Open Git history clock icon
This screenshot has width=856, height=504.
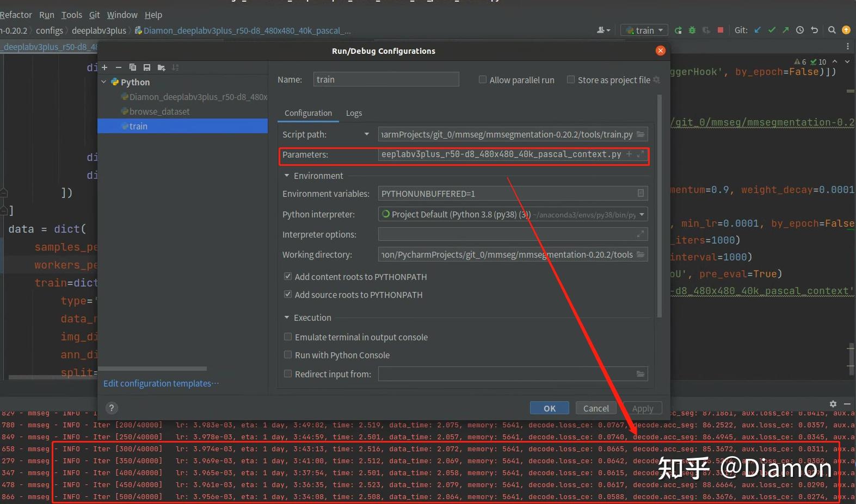tap(799, 30)
